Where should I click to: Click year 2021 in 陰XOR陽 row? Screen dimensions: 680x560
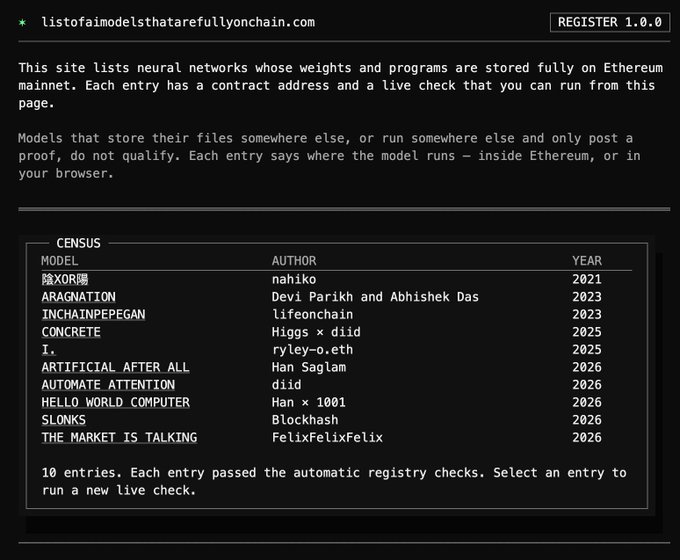coord(587,279)
